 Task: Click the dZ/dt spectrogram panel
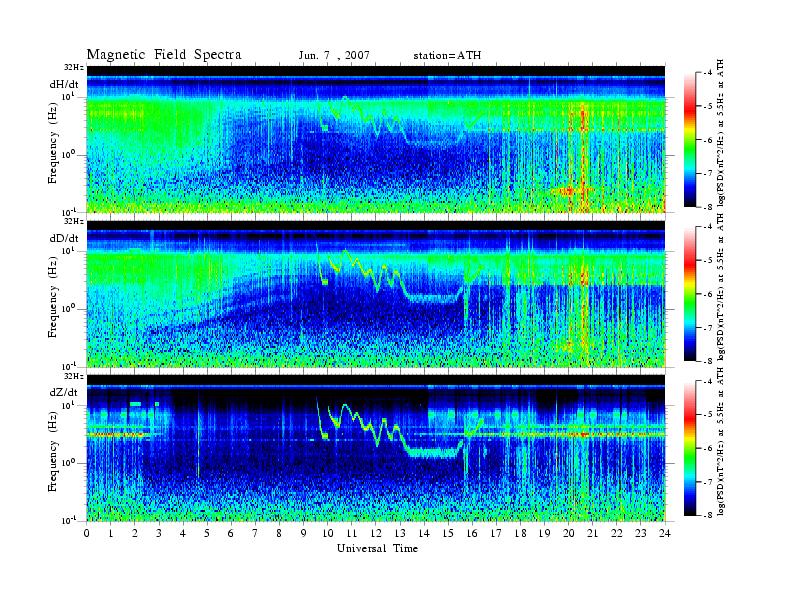(x=376, y=448)
